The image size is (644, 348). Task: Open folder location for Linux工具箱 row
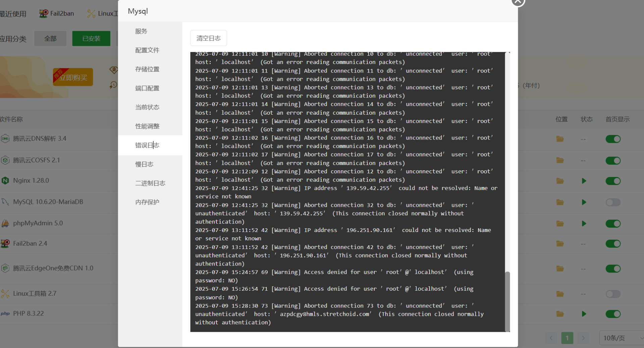click(560, 294)
